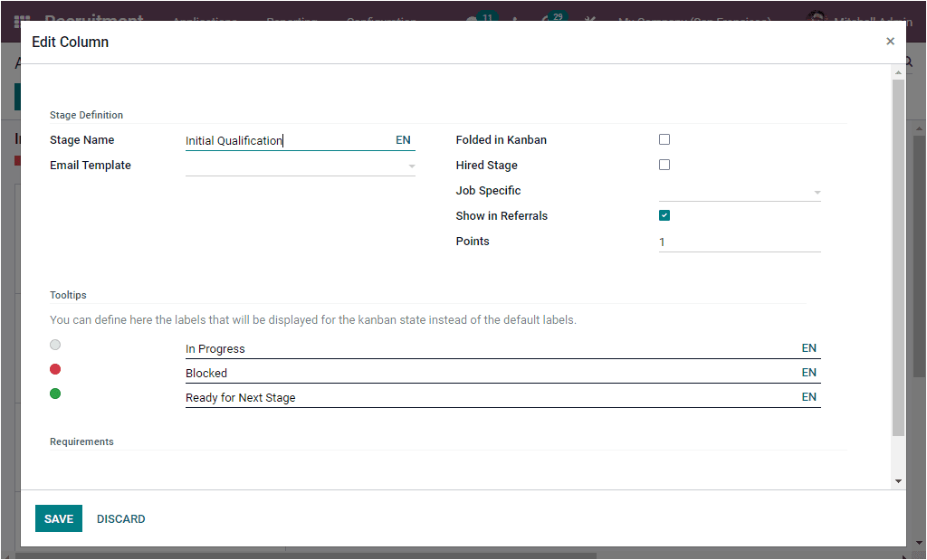Viewport: 927px width, 560px height.
Task: Open the Reporting menu
Action: coord(291,21)
